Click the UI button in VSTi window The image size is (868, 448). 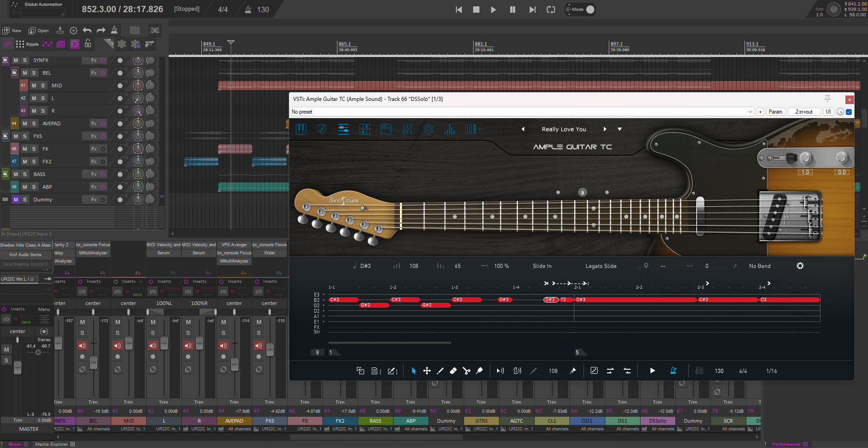coord(828,112)
